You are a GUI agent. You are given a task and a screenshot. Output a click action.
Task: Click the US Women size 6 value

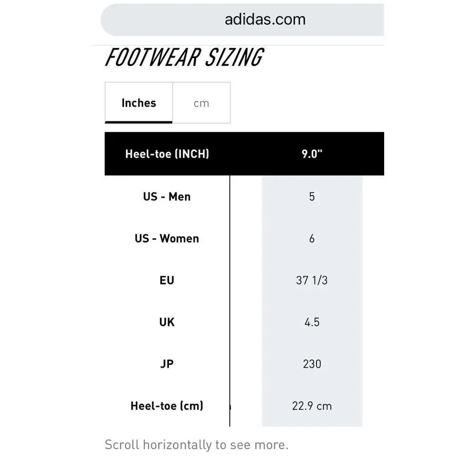312,238
